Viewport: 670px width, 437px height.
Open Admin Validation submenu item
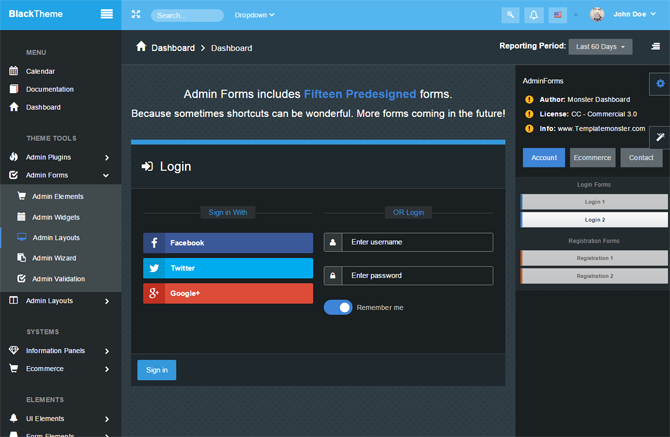[x=59, y=279]
